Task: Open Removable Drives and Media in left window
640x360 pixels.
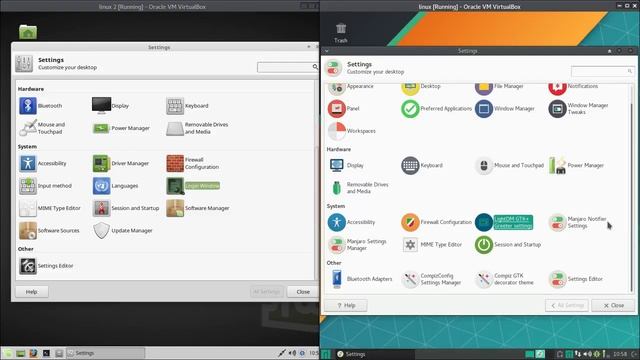Action: pyautogui.click(x=198, y=128)
